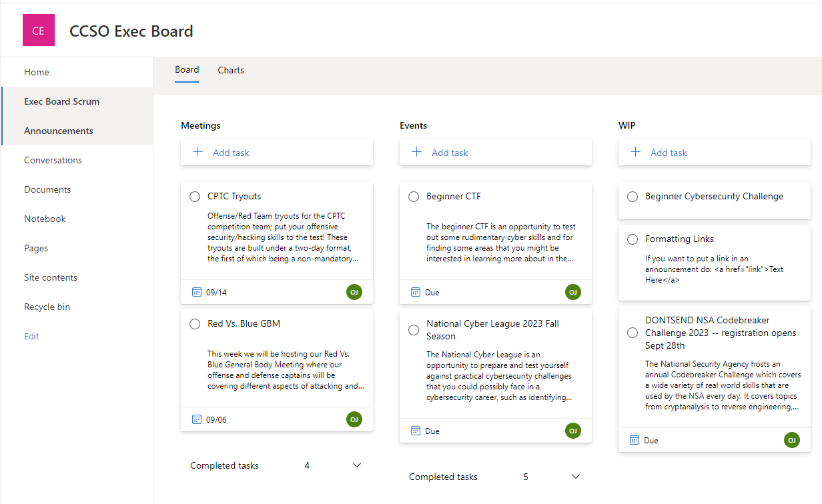Click the OJ avatar on NSA Codebreaker card
822x504 pixels.
[x=792, y=440]
